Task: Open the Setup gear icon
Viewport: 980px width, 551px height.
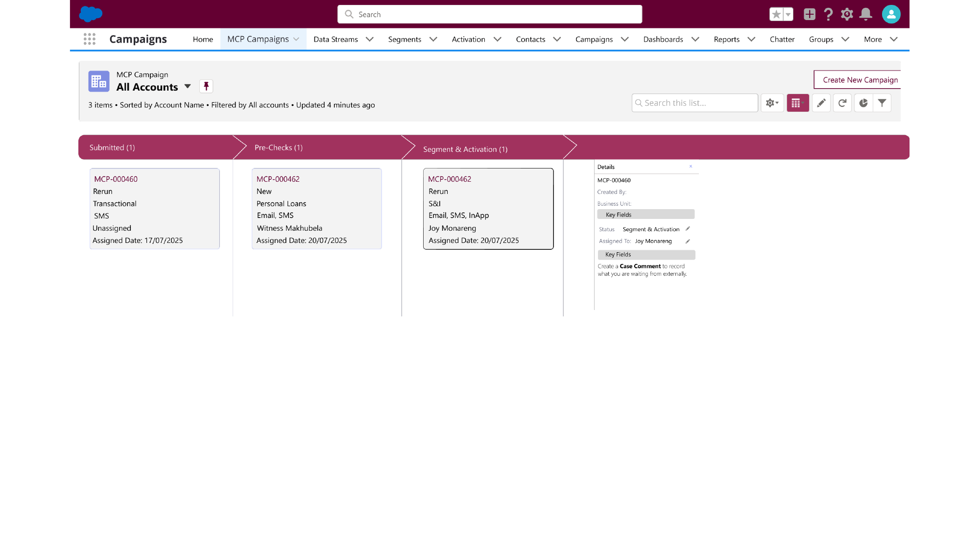Action: pyautogui.click(x=847, y=14)
